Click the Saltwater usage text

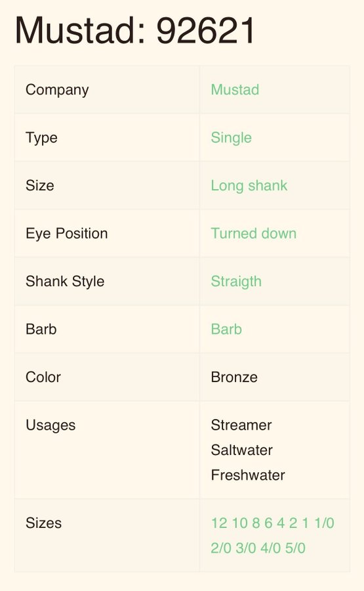241,450
